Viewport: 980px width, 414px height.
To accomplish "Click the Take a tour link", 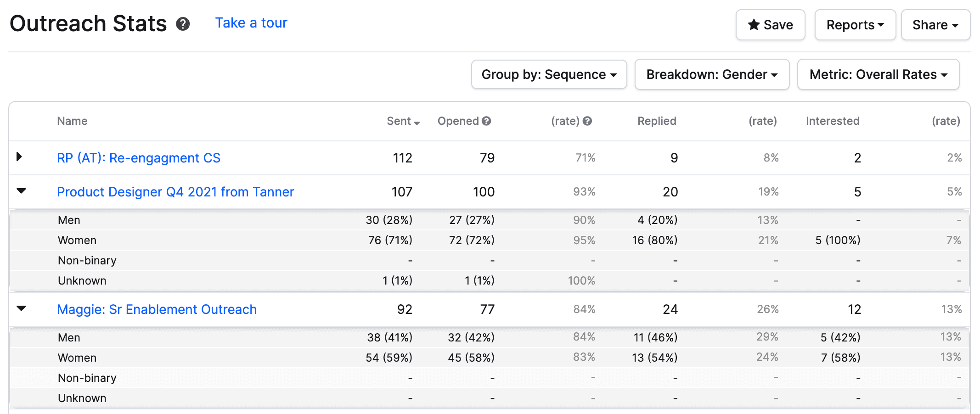I will [251, 22].
